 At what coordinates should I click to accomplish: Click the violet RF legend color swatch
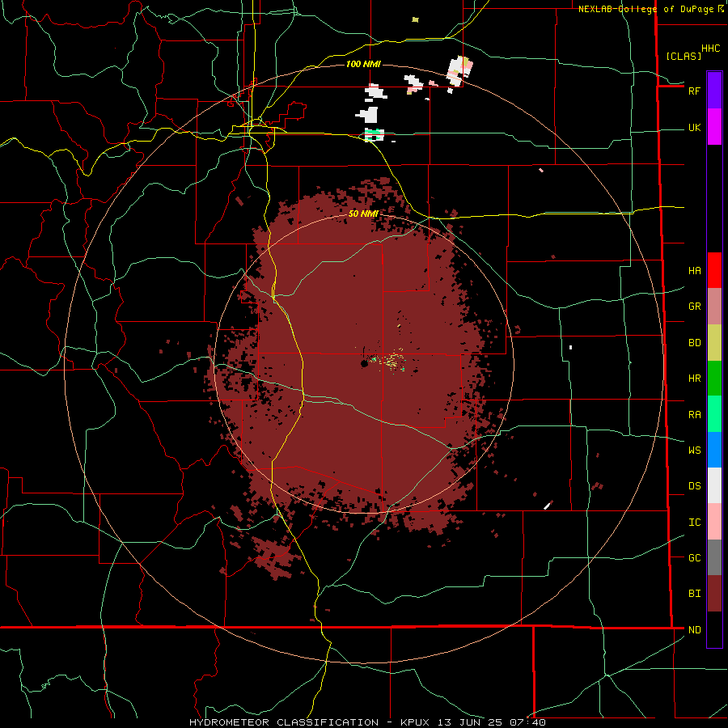pos(714,91)
